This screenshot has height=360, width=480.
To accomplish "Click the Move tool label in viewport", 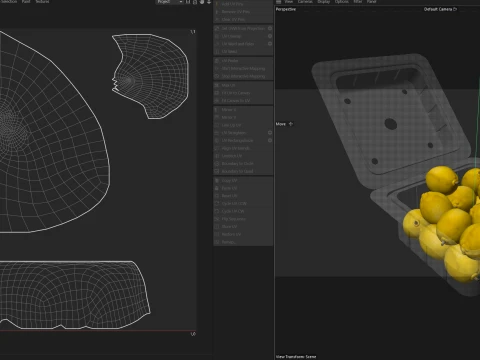I will (281, 124).
